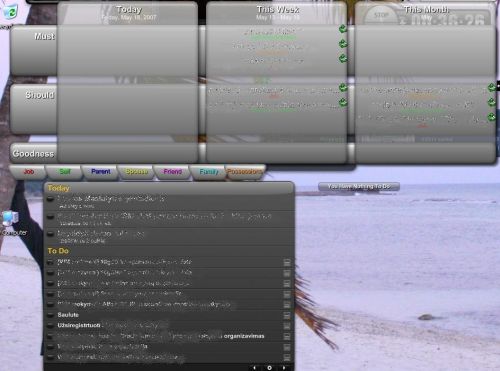Select the Parent tab
The width and height of the screenshot is (500, 371).
pos(101,172)
